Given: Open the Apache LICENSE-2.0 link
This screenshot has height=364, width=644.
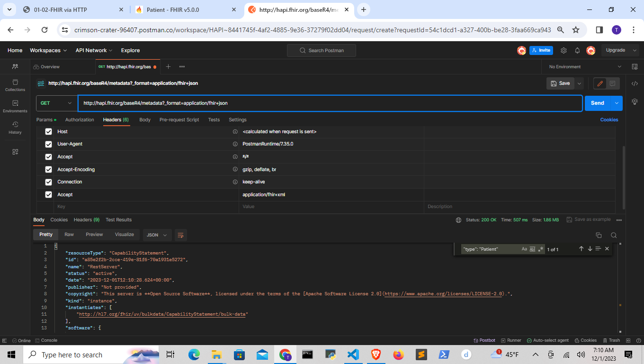Looking at the screenshot, I should coord(444,294).
